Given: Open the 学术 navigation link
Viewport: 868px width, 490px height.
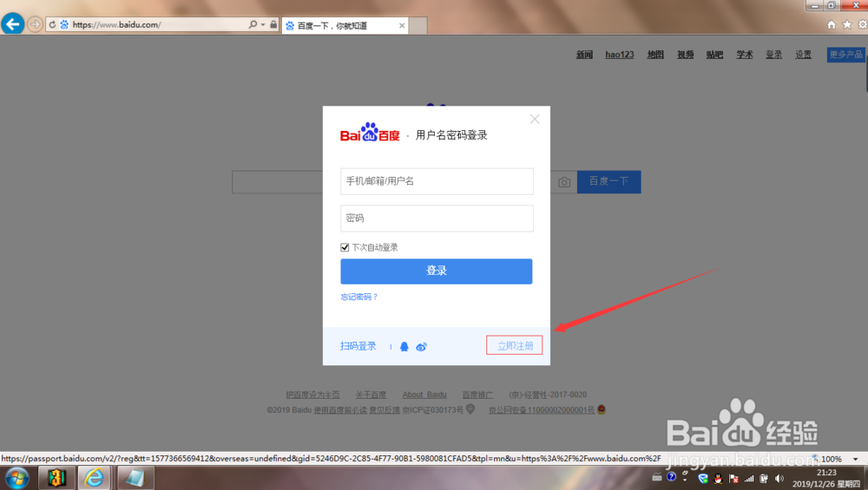Looking at the screenshot, I should (745, 54).
